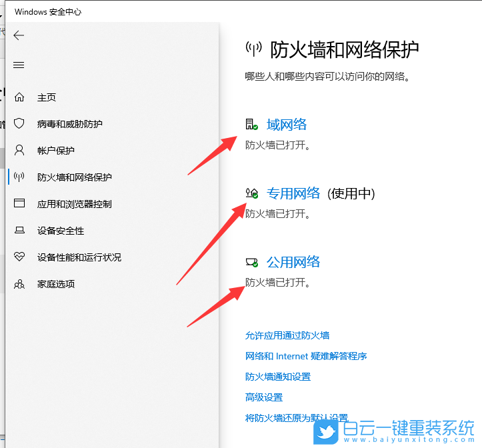Click the person icon for 帐户保护

coord(19,151)
